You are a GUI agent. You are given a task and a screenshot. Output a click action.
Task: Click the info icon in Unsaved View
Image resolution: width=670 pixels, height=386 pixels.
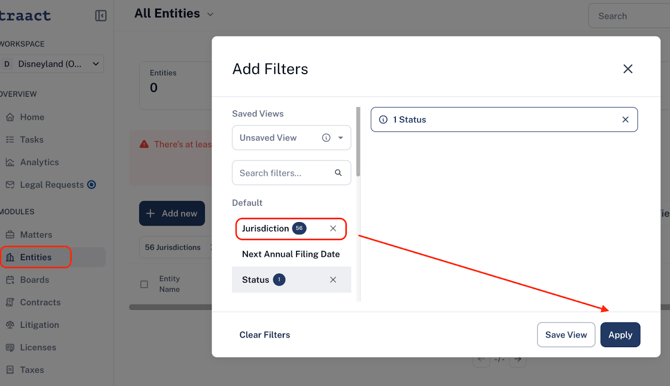click(x=326, y=138)
